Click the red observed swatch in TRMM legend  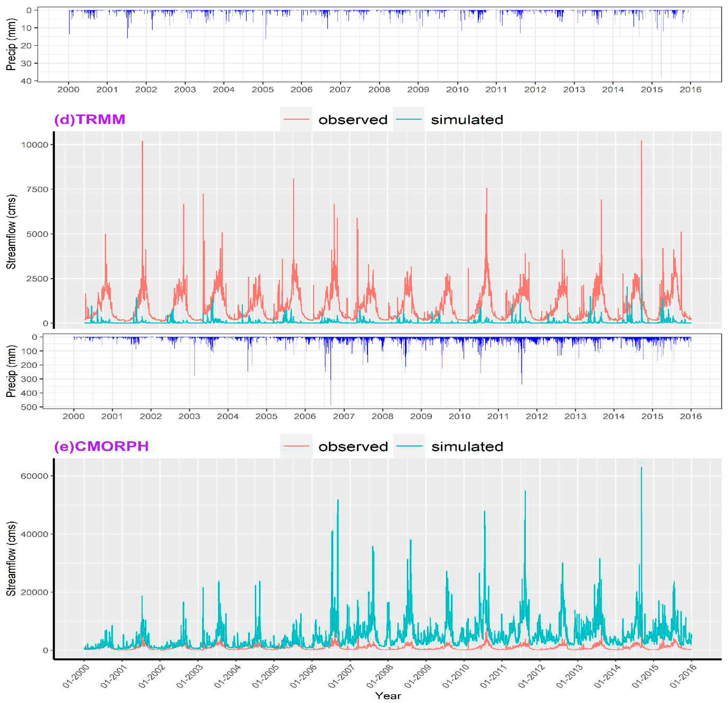(x=296, y=120)
